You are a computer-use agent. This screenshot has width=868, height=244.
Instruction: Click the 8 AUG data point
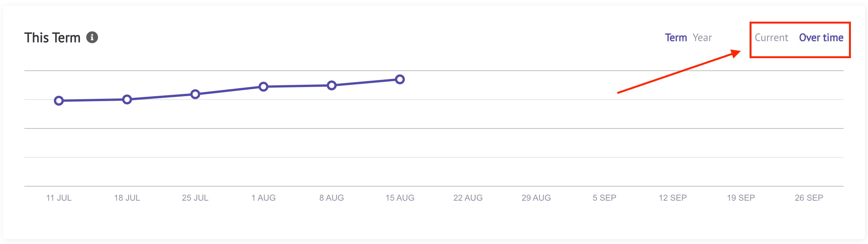[332, 86]
